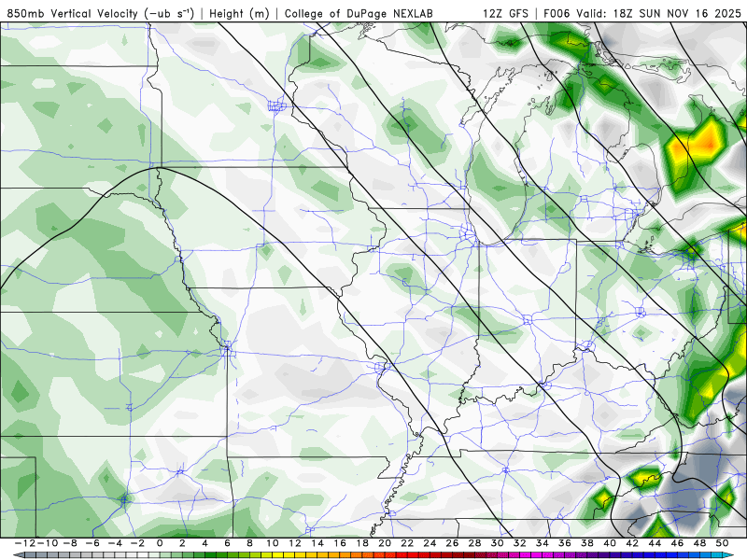Click the 26 value on the color scale
This screenshot has width=747, height=560.
(453, 543)
